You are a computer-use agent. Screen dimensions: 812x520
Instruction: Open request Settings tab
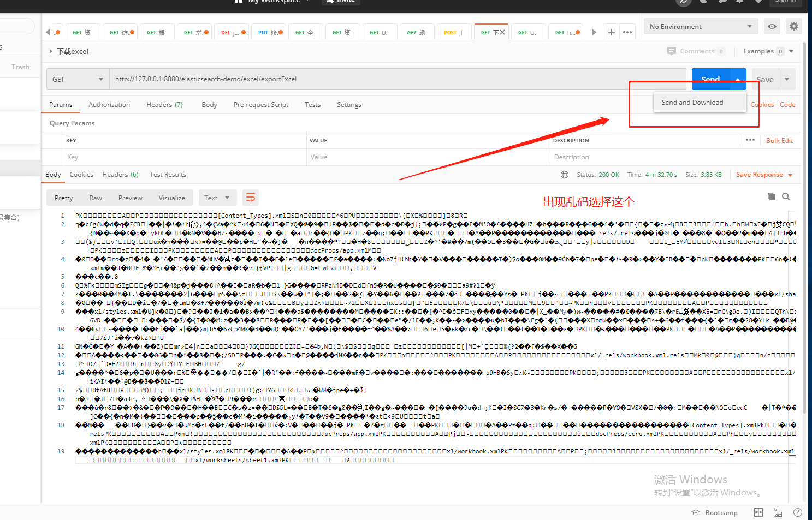[x=349, y=105]
